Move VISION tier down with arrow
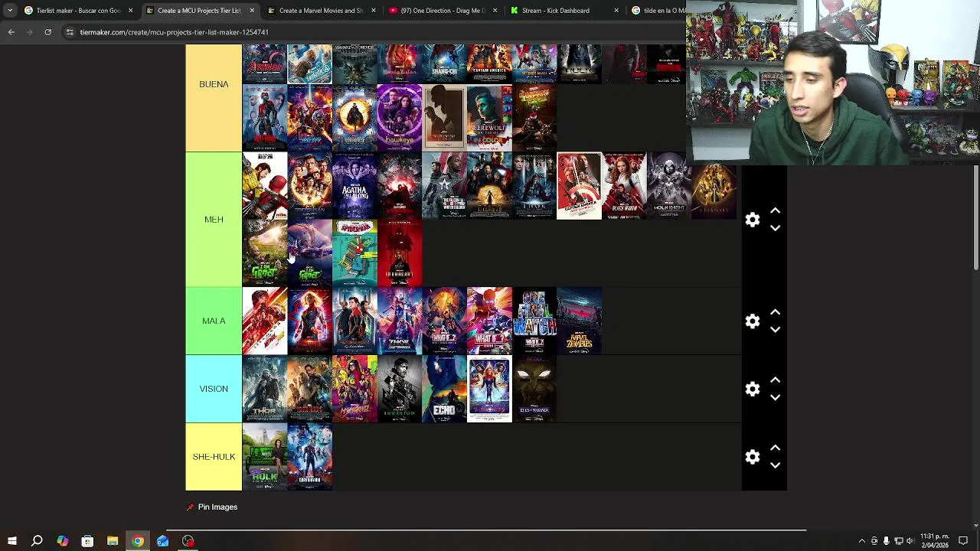This screenshot has height=551, width=980. 775,398
